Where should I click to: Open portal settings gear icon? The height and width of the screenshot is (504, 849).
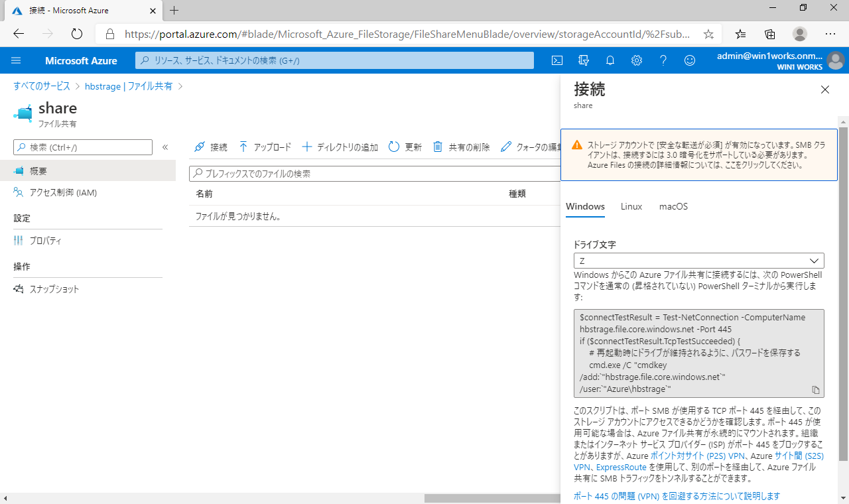tap(637, 60)
